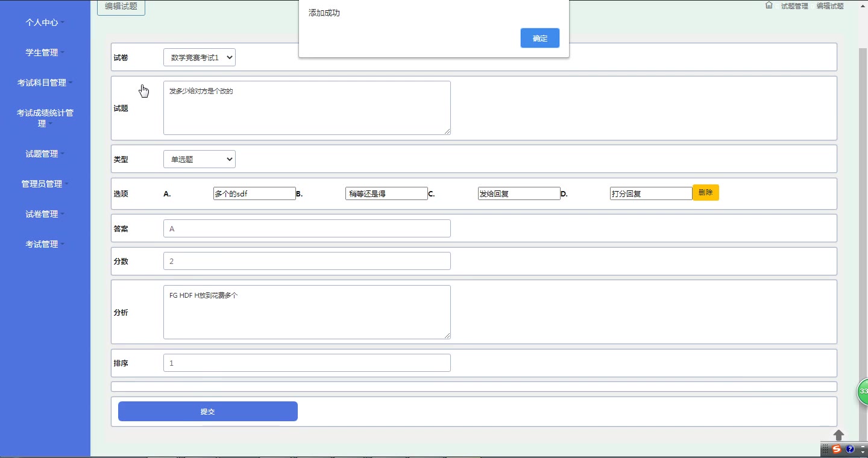Click the bold C. option label
This screenshot has width=868, height=458.
coord(432,194)
